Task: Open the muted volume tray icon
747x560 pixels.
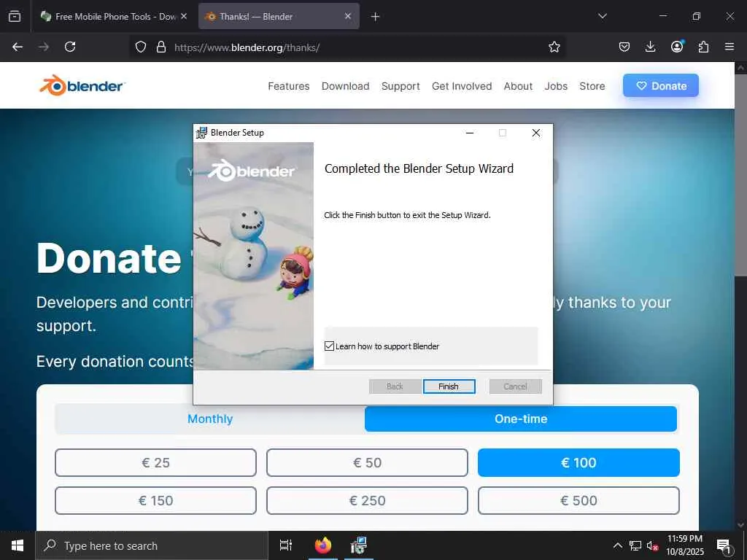Action: [x=652, y=545]
